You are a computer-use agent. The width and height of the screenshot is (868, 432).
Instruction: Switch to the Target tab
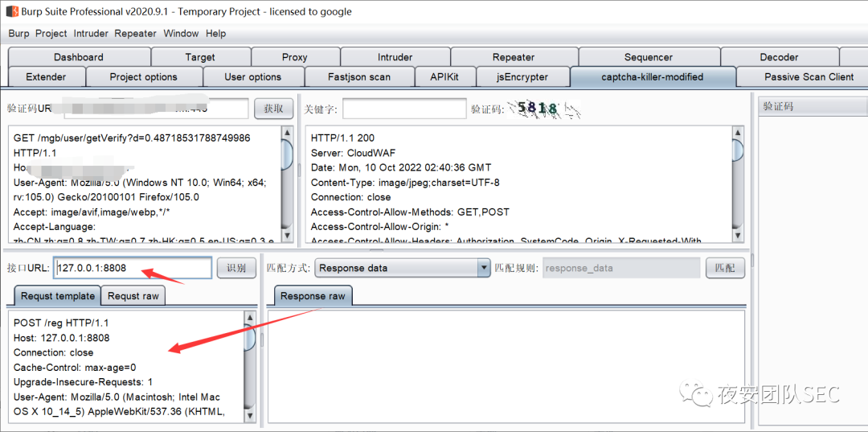200,57
